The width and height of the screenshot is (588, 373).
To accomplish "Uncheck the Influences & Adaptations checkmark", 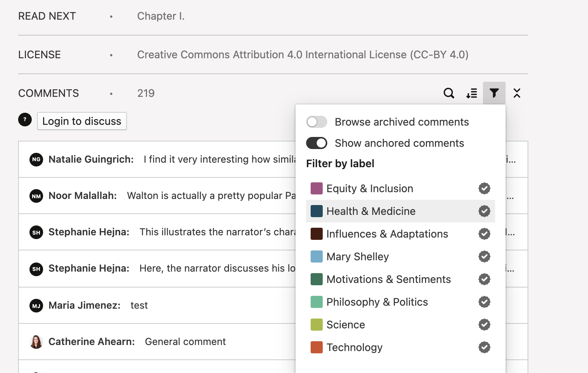I will 484,234.
